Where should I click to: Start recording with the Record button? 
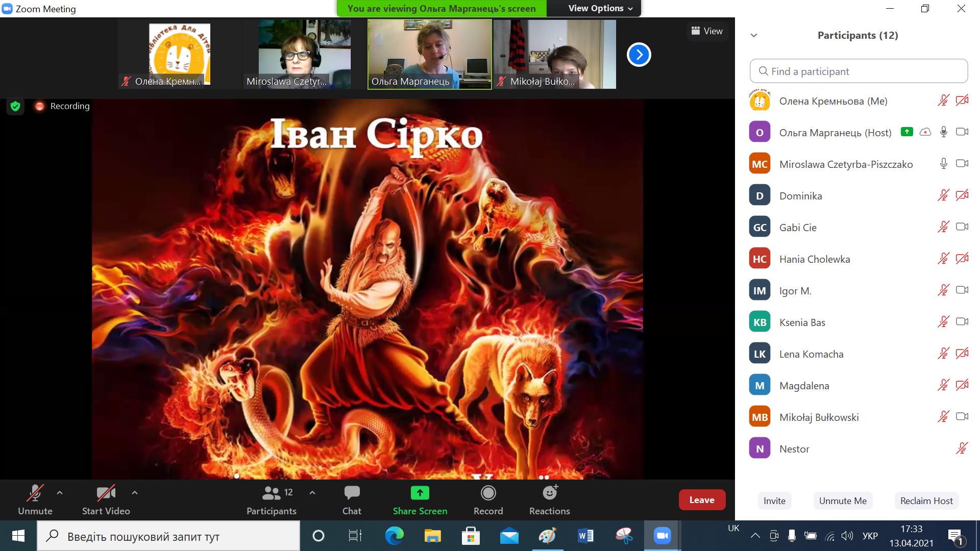(x=488, y=500)
